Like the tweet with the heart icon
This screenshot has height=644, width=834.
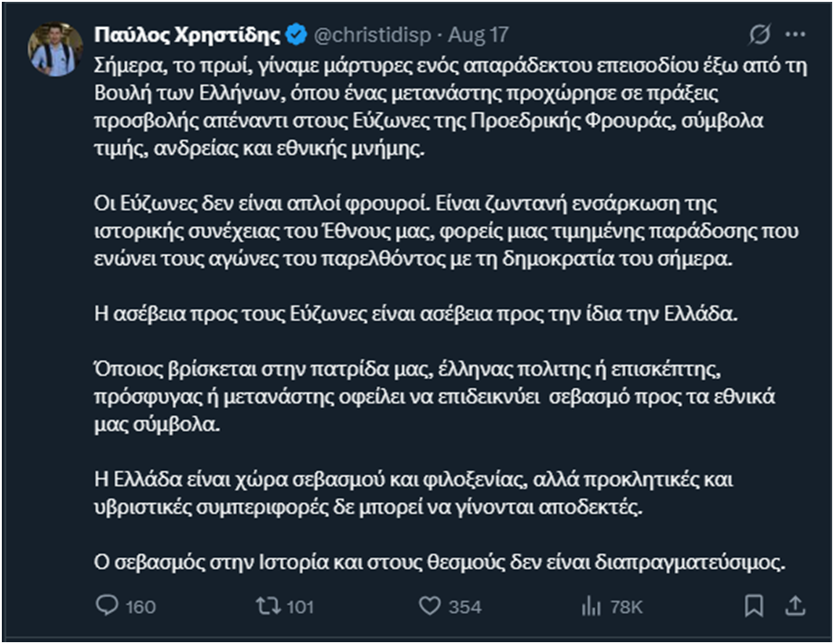(430, 605)
